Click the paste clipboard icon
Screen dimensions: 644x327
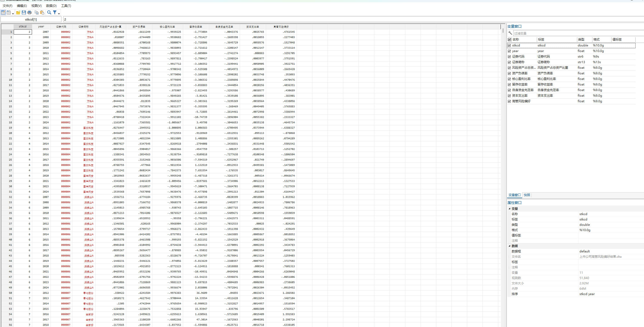click(42, 12)
